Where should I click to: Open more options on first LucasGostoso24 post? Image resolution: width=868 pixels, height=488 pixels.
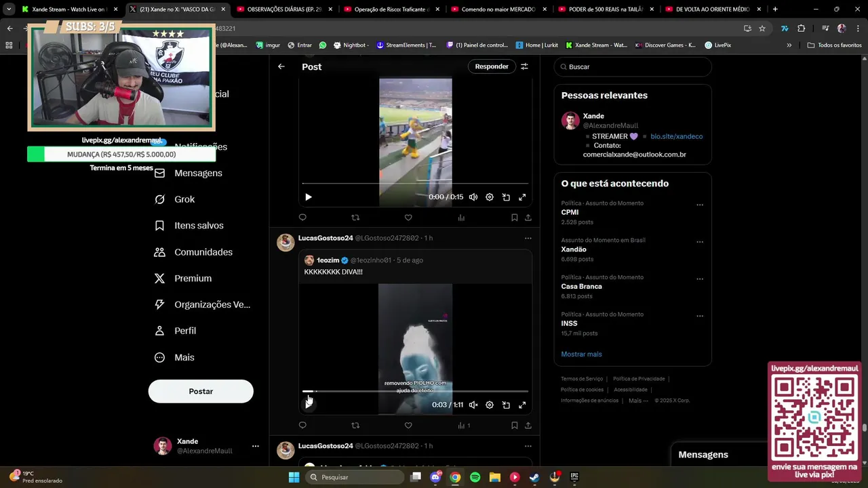pos(528,238)
